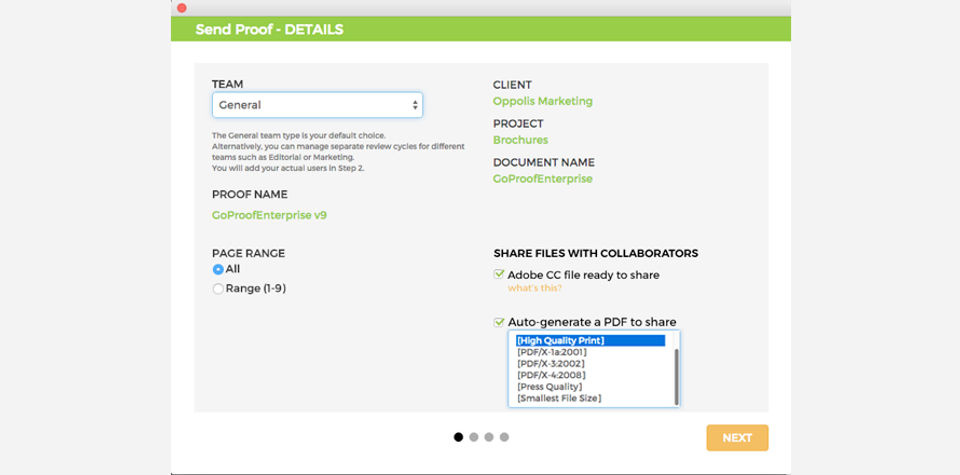
Task: Select [Smallest File Size] preset in list
Action: pos(559,398)
